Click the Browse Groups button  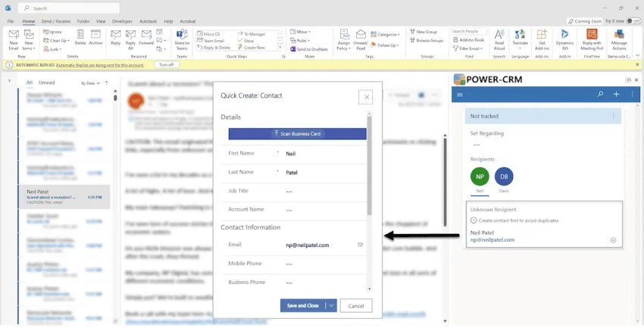[x=427, y=41]
